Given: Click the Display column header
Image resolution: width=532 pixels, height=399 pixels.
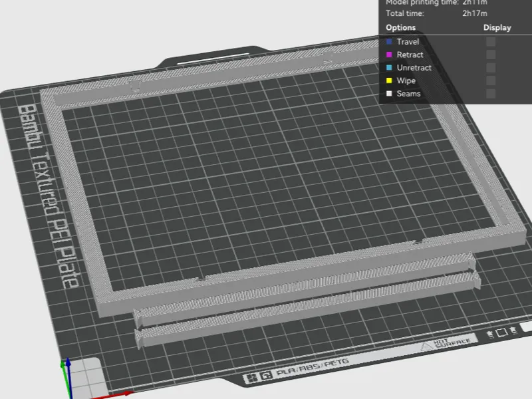Looking at the screenshot, I should (x=497, y=27).
